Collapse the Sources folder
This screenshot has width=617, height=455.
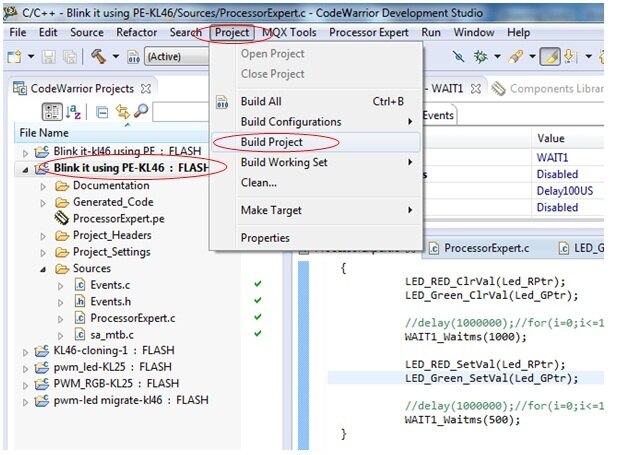pos(43,270)
